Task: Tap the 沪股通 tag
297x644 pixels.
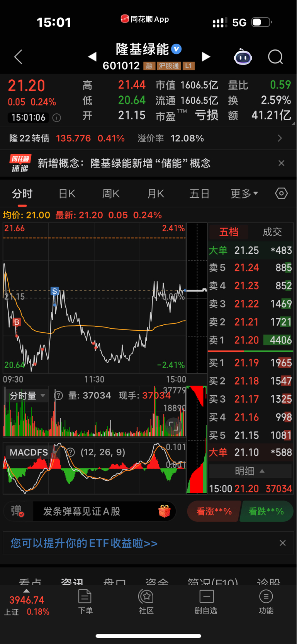Action: (x=169, y=66)
